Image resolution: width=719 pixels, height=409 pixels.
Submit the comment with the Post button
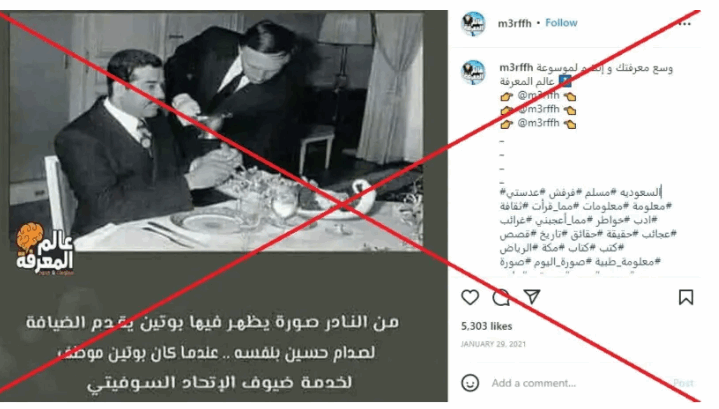pyautogui.click(x=683, y=383)
